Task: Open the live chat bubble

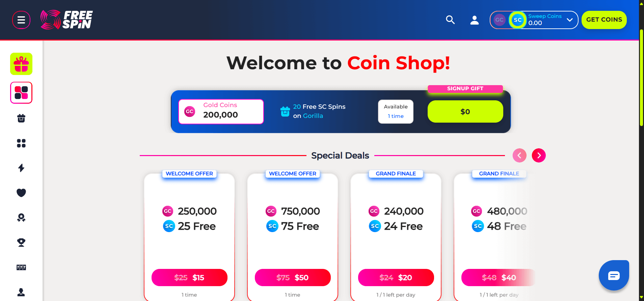Action: click(614, 276)
